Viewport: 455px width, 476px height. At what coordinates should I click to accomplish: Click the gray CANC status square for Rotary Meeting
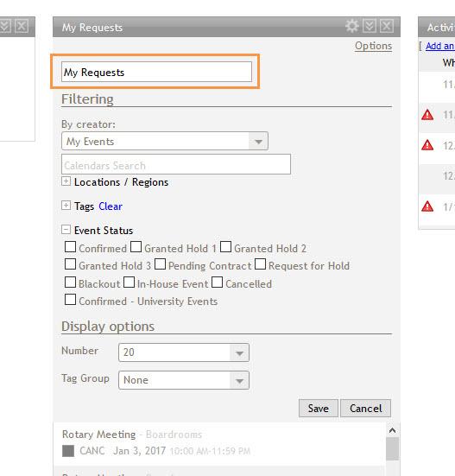(x=68, y=451)
